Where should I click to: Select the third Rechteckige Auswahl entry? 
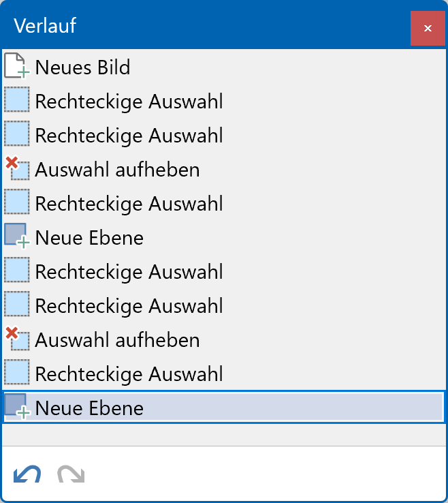tap(129, 204)
